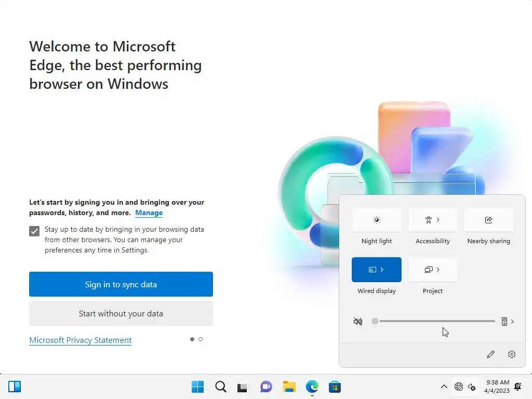Image resolution: width=532 pixels, height=399 pixels.
Task: Show hidden tray icons
Action: click(x=444, y=387)
